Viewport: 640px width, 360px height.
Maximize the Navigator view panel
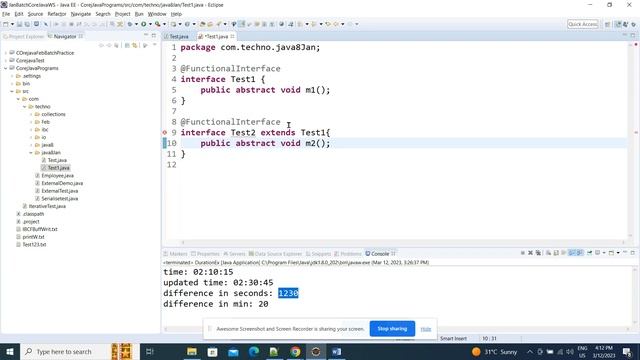point(154,36)
